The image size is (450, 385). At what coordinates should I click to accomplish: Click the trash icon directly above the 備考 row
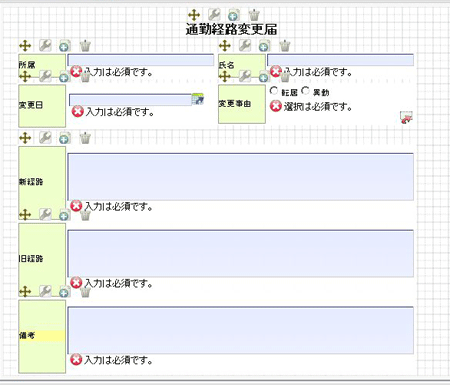85,292
